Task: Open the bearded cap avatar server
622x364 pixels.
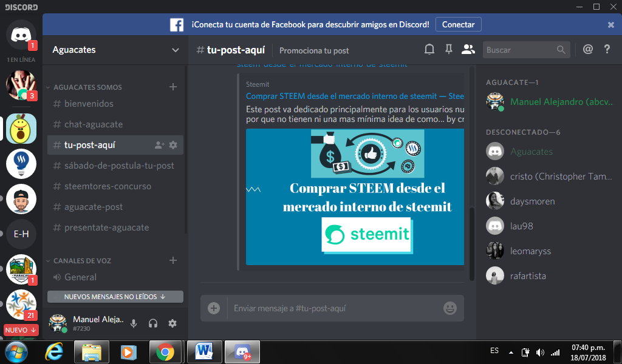Action: (x=21, y=199)
